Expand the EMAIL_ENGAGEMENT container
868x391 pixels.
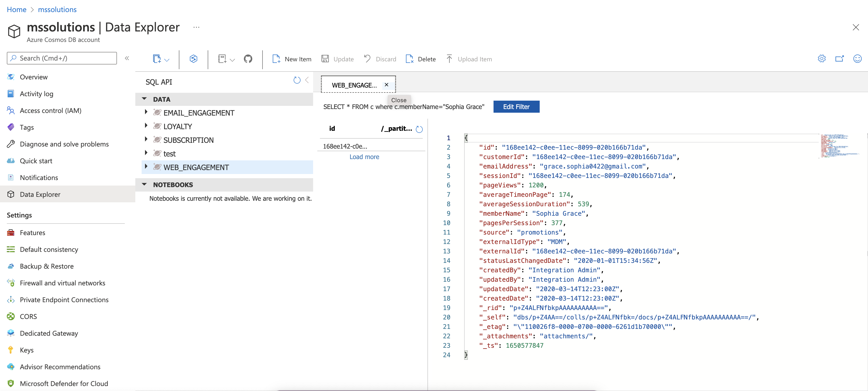coord(146,112)
